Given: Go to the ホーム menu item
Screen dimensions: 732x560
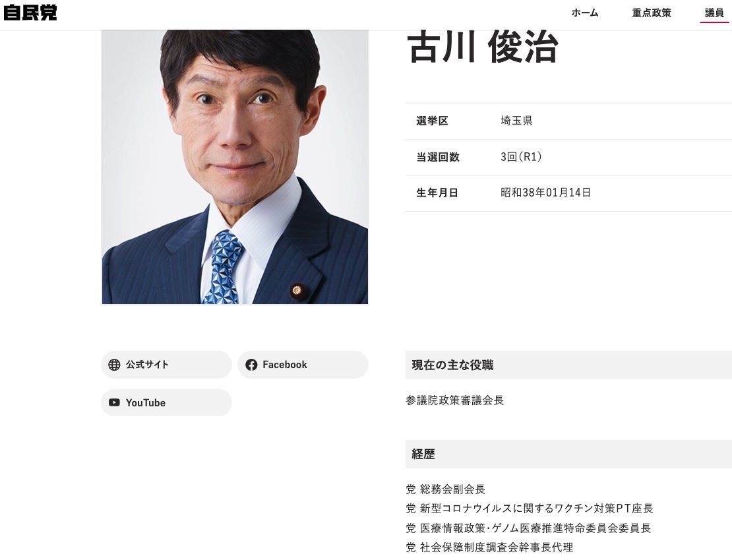Looking at the screenshot, I should (x=584, y=13).
